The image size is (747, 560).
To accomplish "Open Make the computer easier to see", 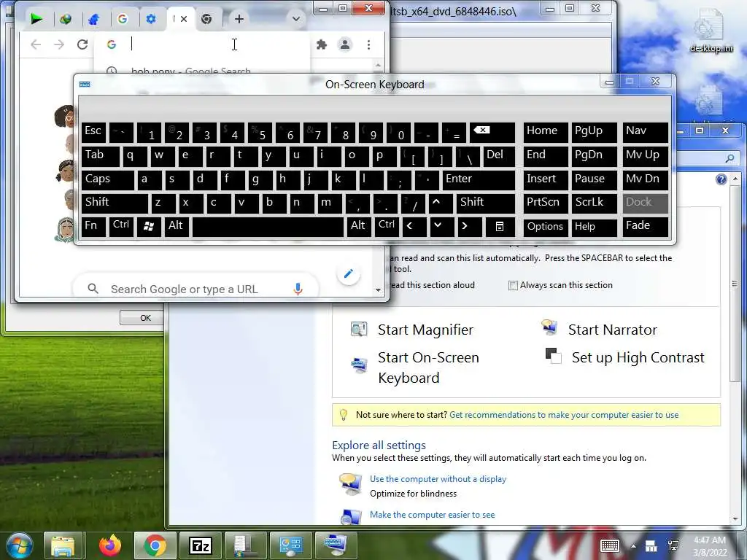I will [432, 515].
